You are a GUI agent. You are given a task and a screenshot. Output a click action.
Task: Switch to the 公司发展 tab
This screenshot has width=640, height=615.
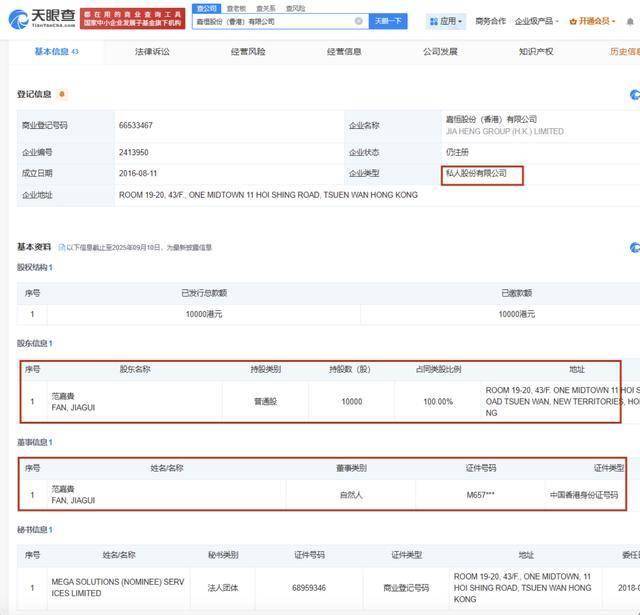point(440,52)
